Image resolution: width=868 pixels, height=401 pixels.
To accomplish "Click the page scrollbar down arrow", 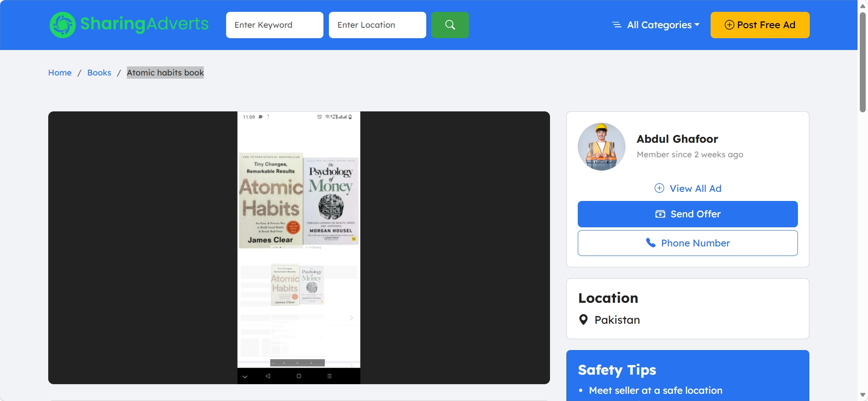I will point(863,395).
